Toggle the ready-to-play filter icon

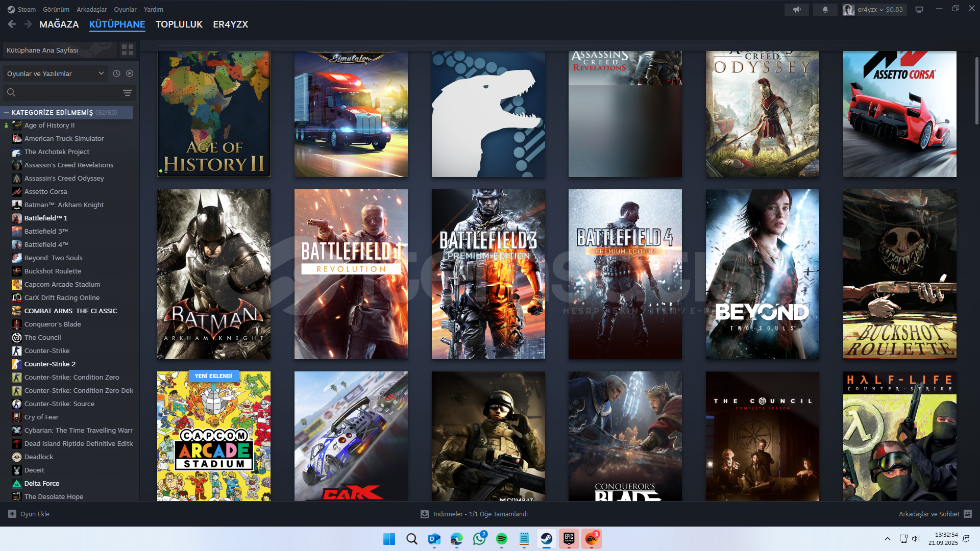click(130, 73)
